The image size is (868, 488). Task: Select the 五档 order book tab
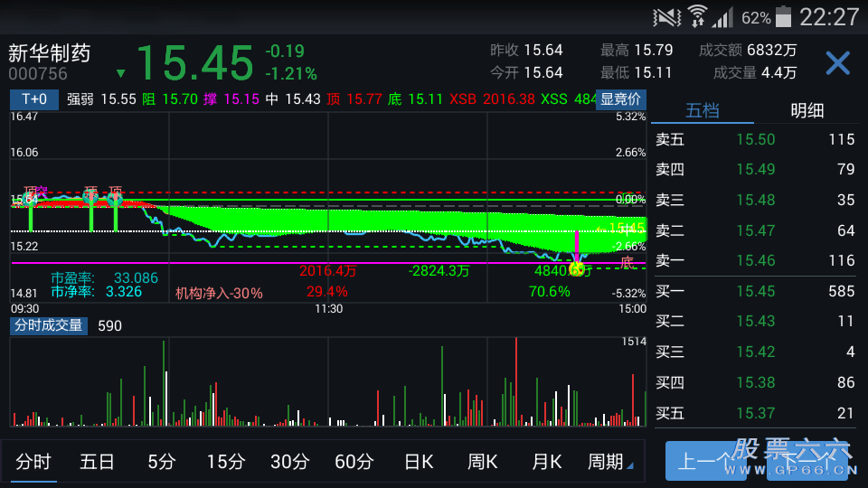click(703, 110)
